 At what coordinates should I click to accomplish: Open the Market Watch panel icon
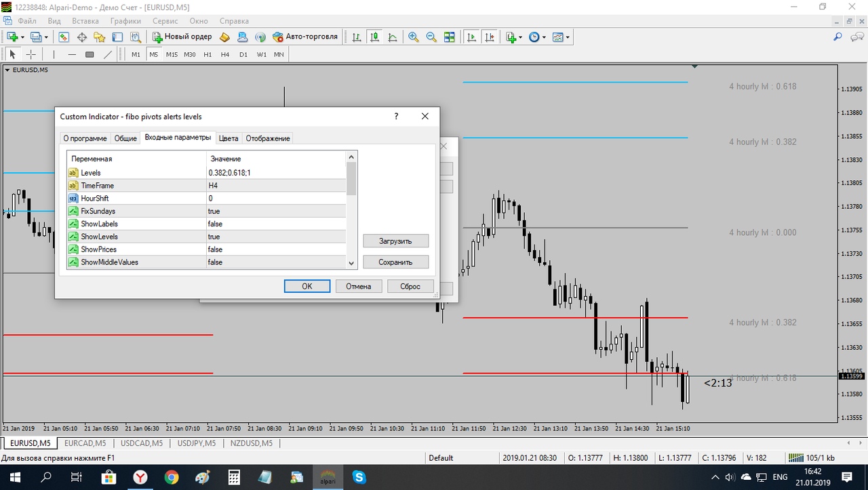[64, 37]
